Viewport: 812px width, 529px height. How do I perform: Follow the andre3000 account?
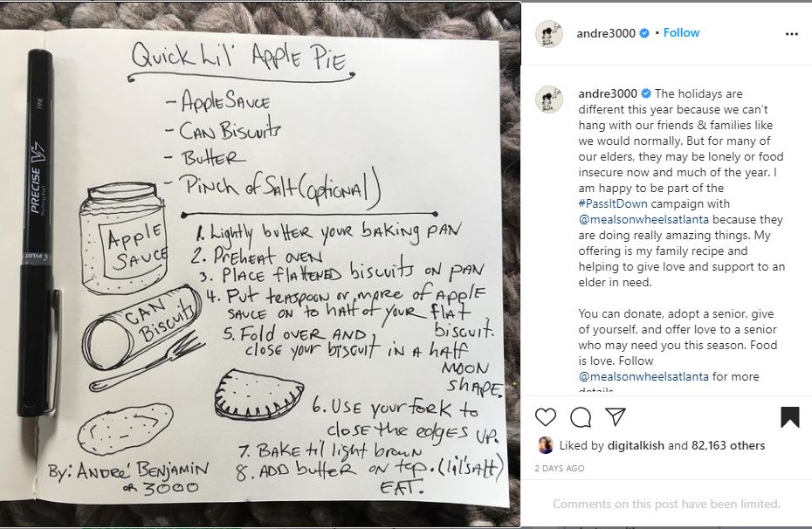click(x=682, y=32)
